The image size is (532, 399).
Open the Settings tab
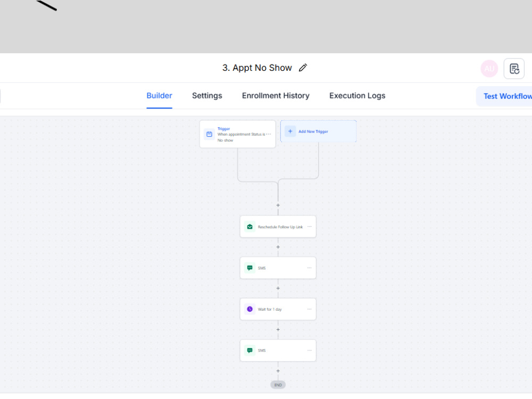click(207, 96)
